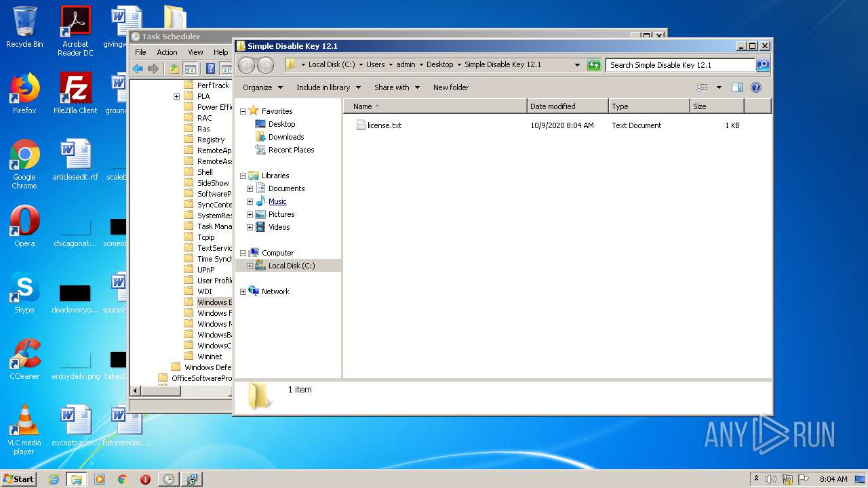Sort by the Type column header
The height and width of the screenshot is (488, 868).
coord(648,106)
